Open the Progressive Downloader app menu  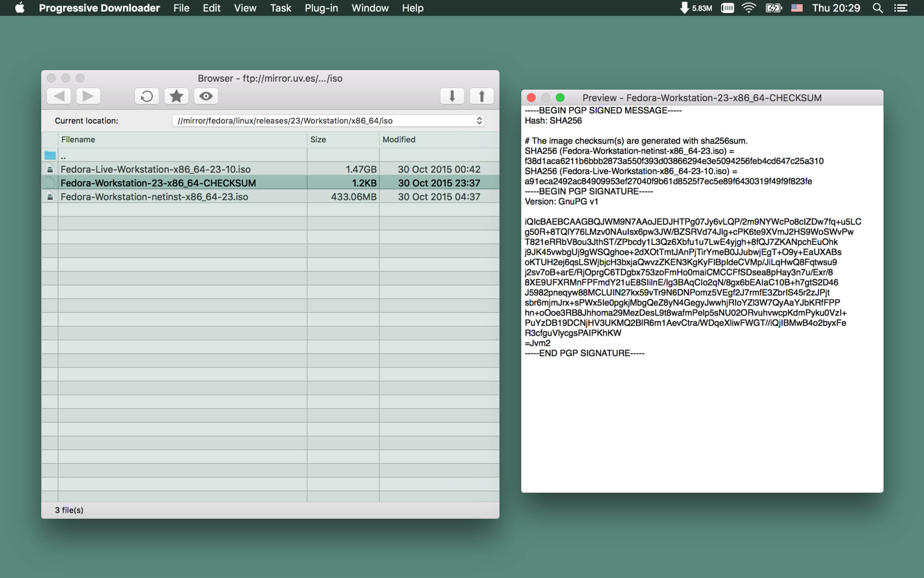click(99, 8)
